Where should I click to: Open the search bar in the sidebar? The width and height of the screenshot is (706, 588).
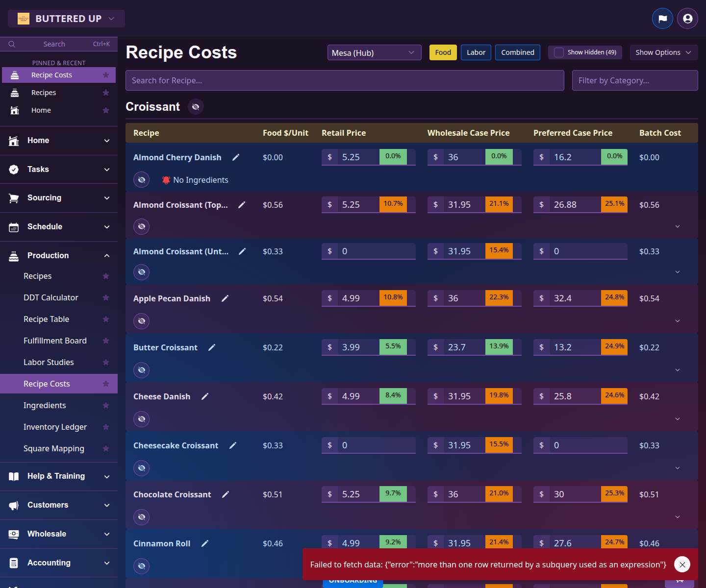coord(54,44)
